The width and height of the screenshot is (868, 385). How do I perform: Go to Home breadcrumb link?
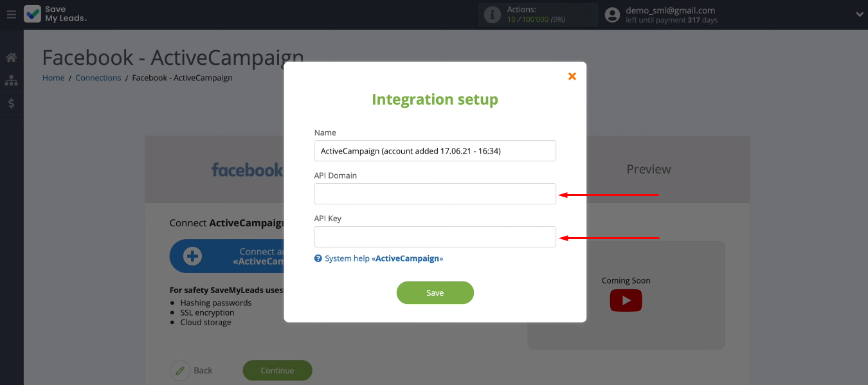(x=53, y=78)
